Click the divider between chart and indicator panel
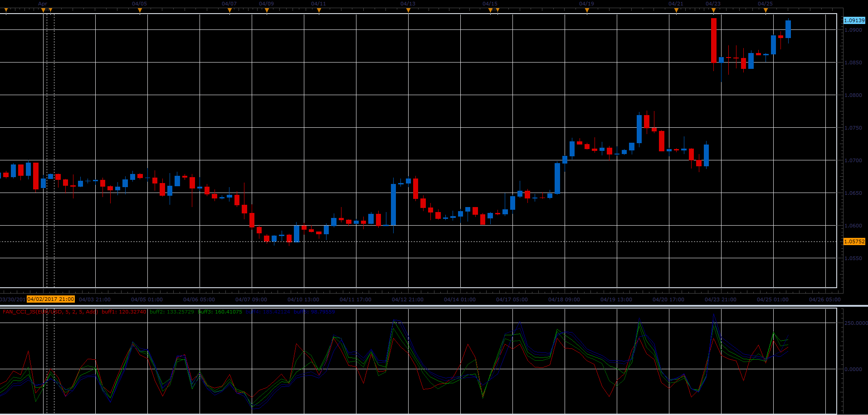Image resolution: width=868 pixels, height=415 pixels. (434, 306)
